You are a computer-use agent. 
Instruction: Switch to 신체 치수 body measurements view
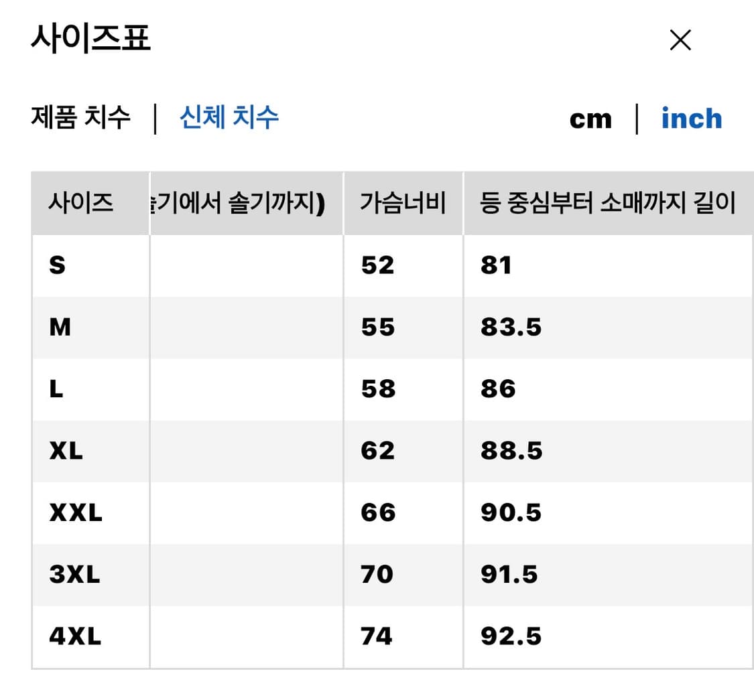coord(229,117)
